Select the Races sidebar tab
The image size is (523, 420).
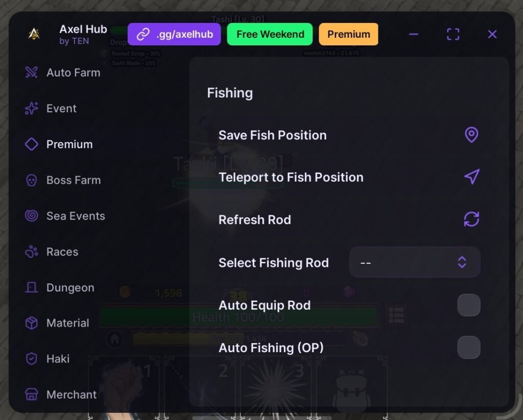(x=62, y=252)
